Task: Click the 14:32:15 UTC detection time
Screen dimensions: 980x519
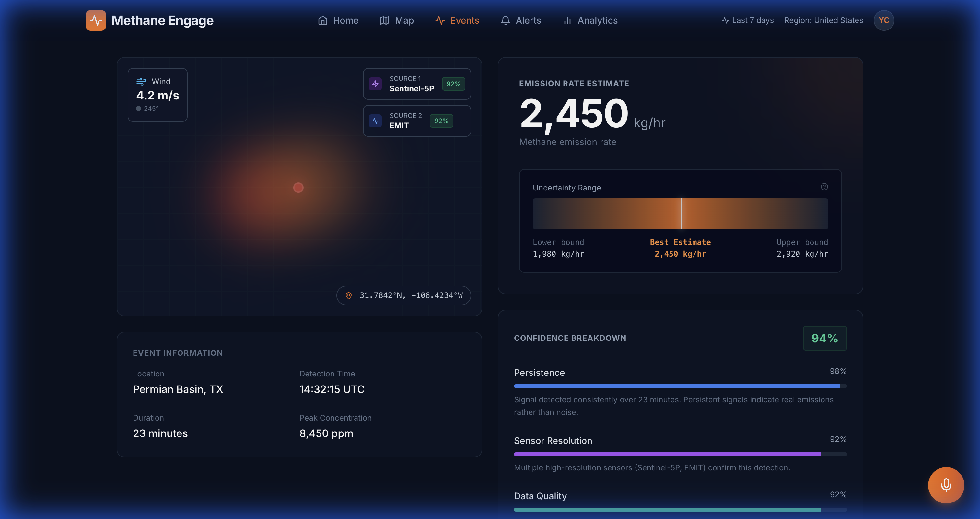Action: point(332,389)
